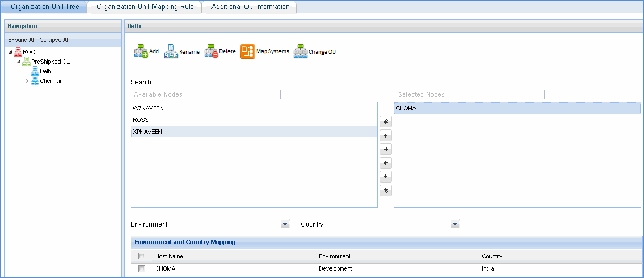Check the CHOMA row checkbox
Viewport: 644px width, 278px height.
(141, 269)
